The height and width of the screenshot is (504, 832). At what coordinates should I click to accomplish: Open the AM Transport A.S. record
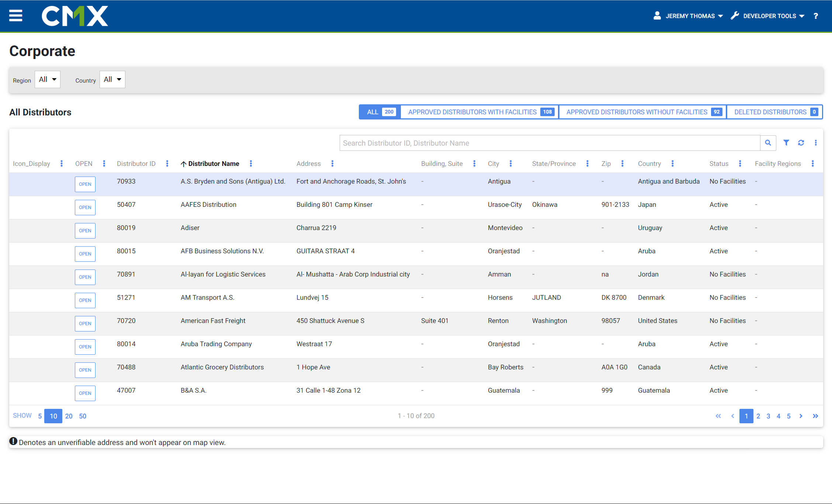click(85, 300)
